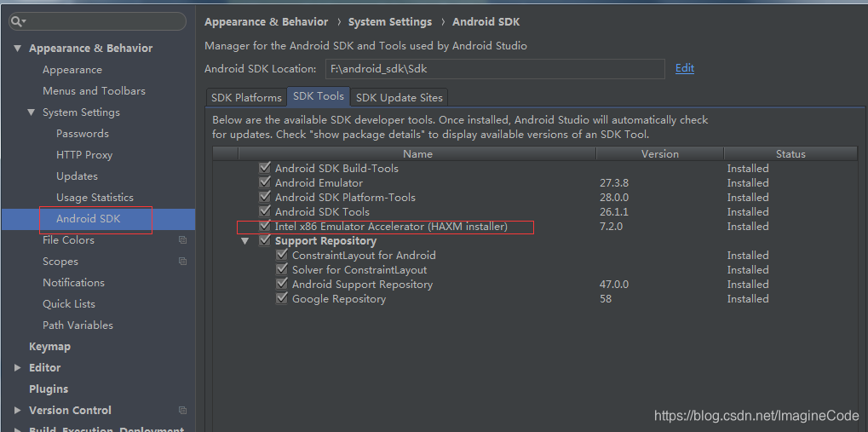Toggle Intel x86 Emulator Accelerator checkbox
The height and width of the screenshot is (432, 868).
265,226
